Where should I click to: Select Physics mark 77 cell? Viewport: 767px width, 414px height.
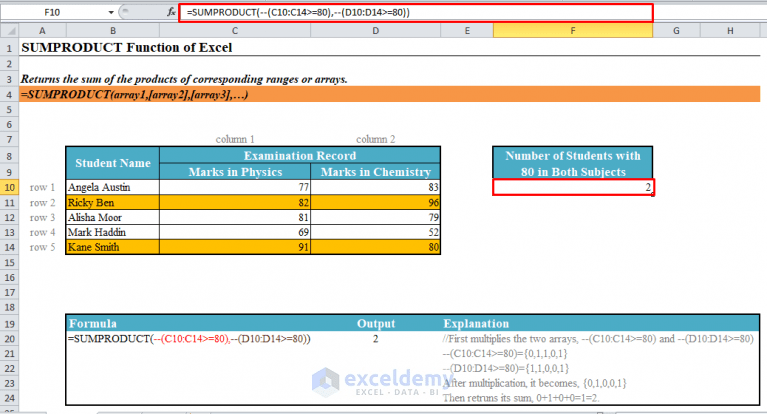click(x=235, y=187)
